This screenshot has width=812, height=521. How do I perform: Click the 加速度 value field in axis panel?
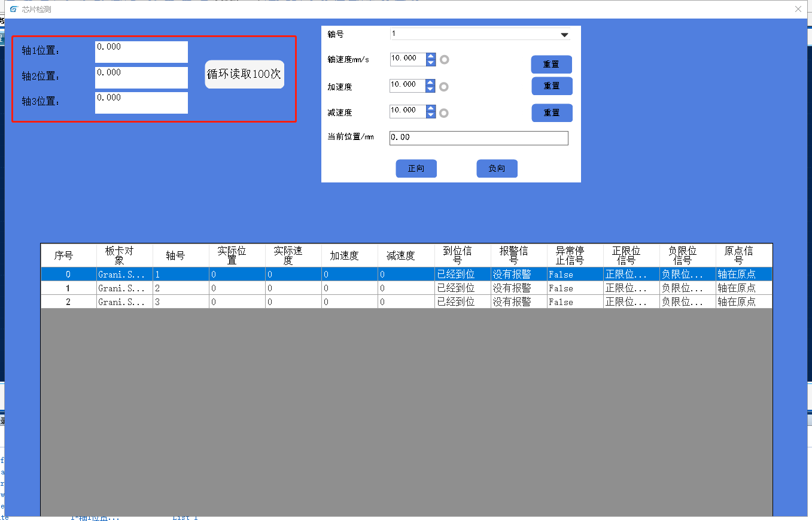tap(407, 86)
